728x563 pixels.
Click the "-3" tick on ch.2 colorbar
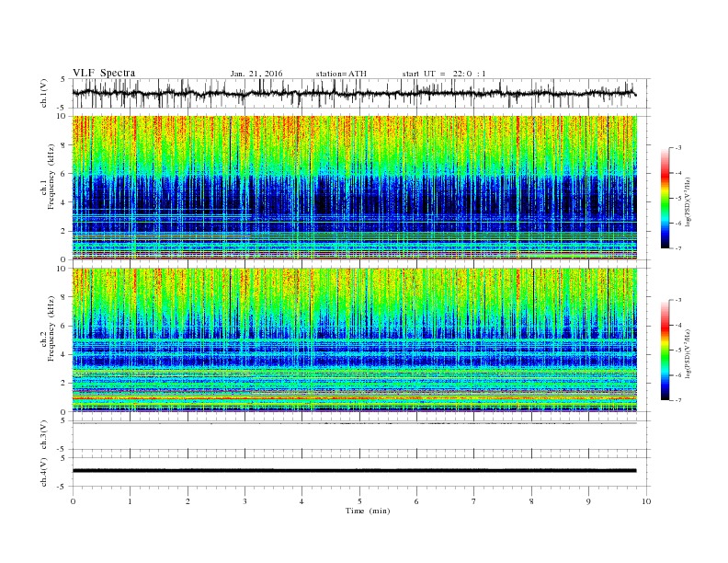678,300
